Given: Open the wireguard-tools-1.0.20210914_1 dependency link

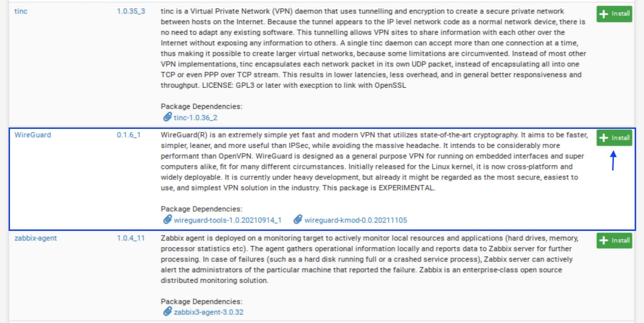Looking at the screenshot, I should tap(227, 220).
